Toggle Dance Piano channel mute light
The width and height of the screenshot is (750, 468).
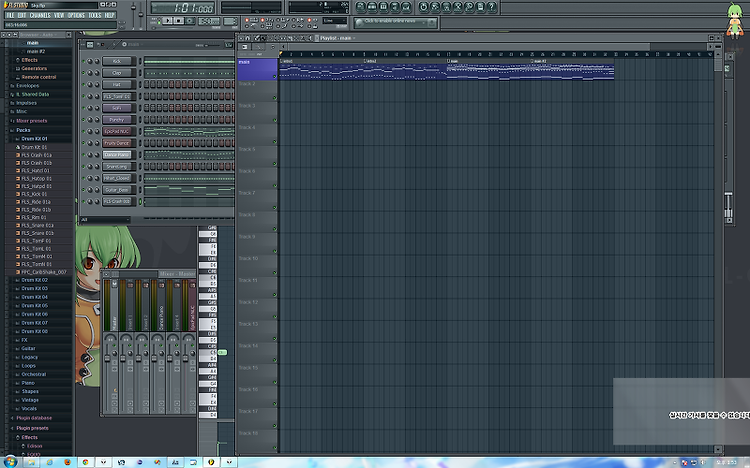coord(83,155)
